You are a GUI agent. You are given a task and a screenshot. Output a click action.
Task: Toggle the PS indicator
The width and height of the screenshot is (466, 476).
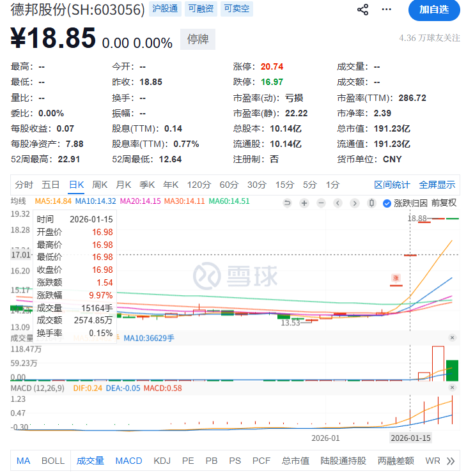[x=235, y=461]
